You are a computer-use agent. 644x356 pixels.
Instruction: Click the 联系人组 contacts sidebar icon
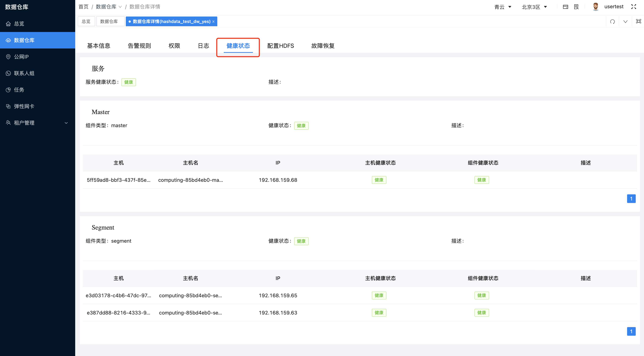pyautogui.click(x=8, y=73)
